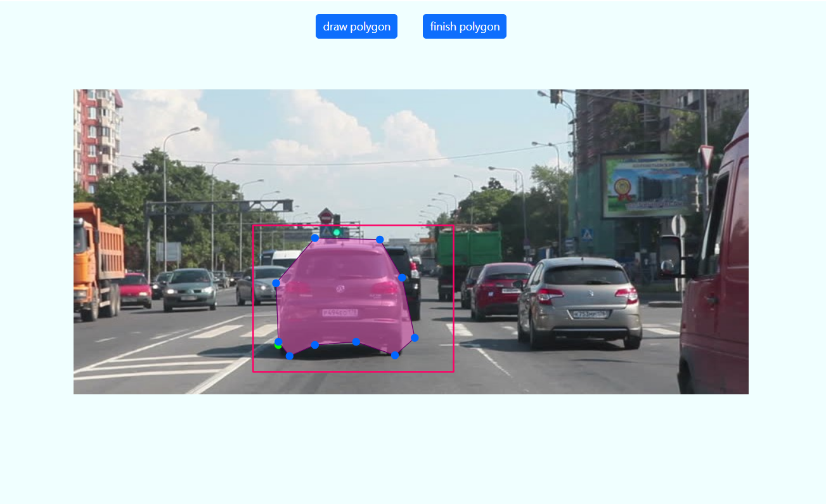Select the polygon vertex beside the black SUV's taillight
826x504 pixels.
click(402, 277)
